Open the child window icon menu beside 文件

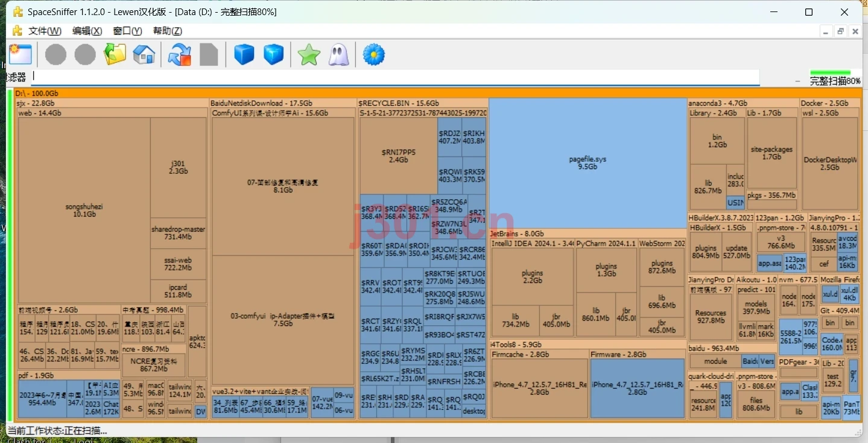[x=17, y=31]
